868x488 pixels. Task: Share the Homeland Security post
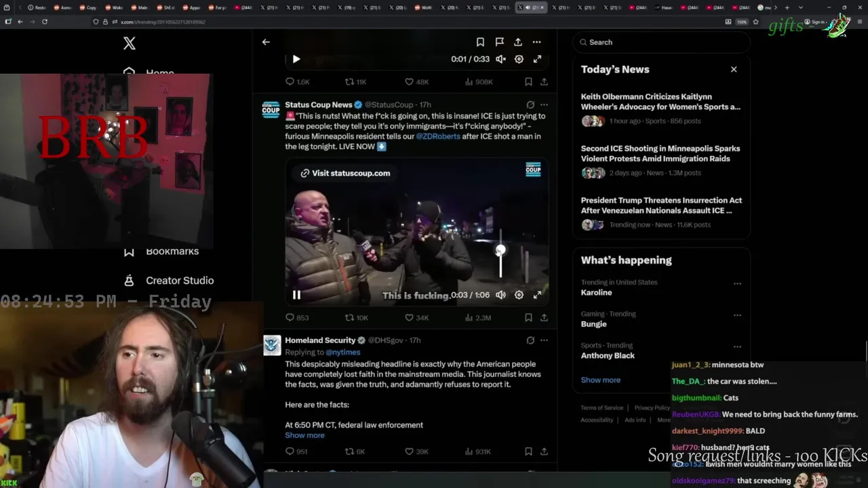pyautogui.click(x=544, y=451)
